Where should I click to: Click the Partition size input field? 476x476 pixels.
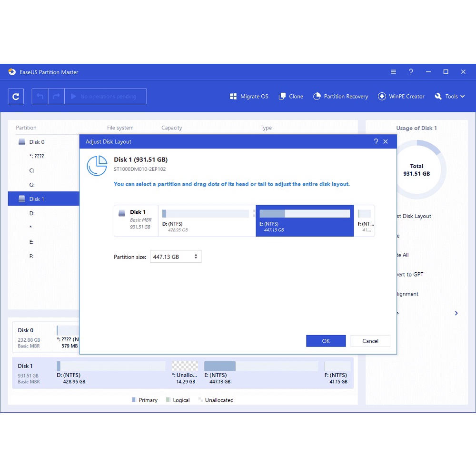[x=170, y=257]
